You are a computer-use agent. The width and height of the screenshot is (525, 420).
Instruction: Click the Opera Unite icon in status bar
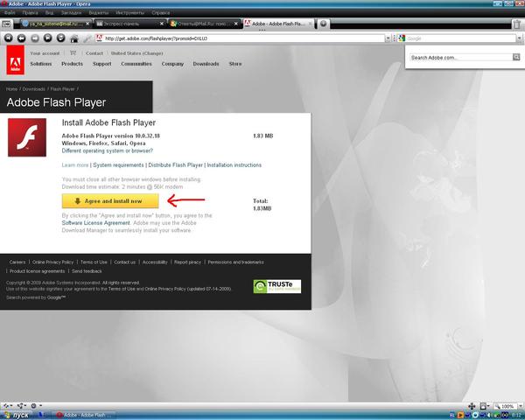pyautogui.click(x=20, y=406)
